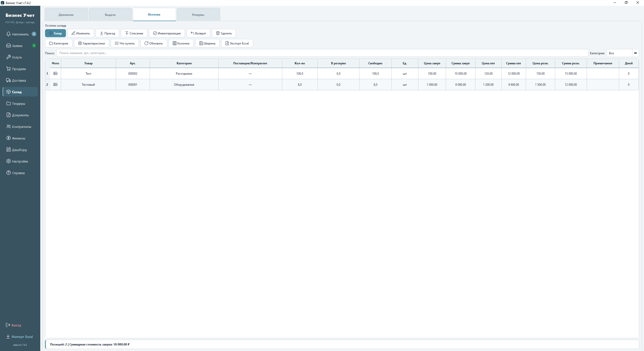Open Продажи in the sidebar
The height and width of the screenshot is (351, 644).
tap(20, 69)
